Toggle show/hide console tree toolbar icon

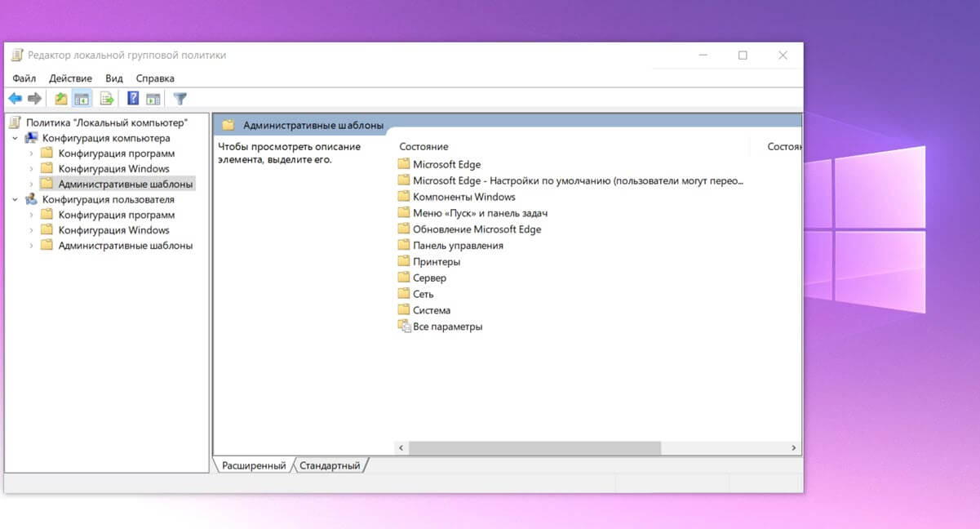[82, 99]
